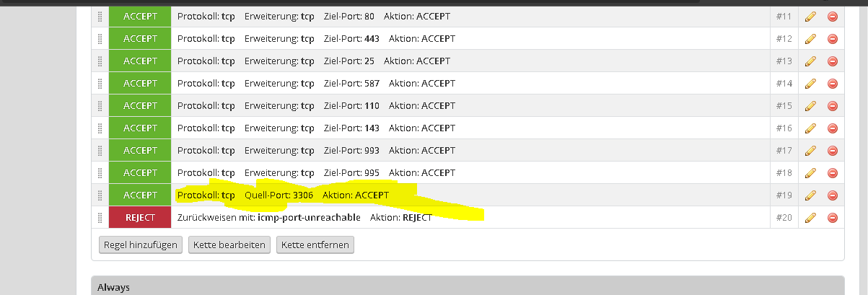Delete the REJECT rule #20

pyautogui.click(x=832, y=218)
